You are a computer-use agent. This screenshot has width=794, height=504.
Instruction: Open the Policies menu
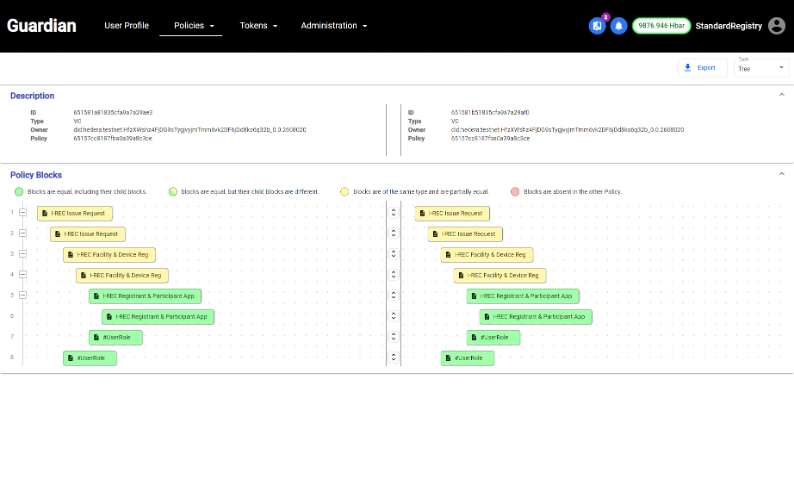(191, 26)
